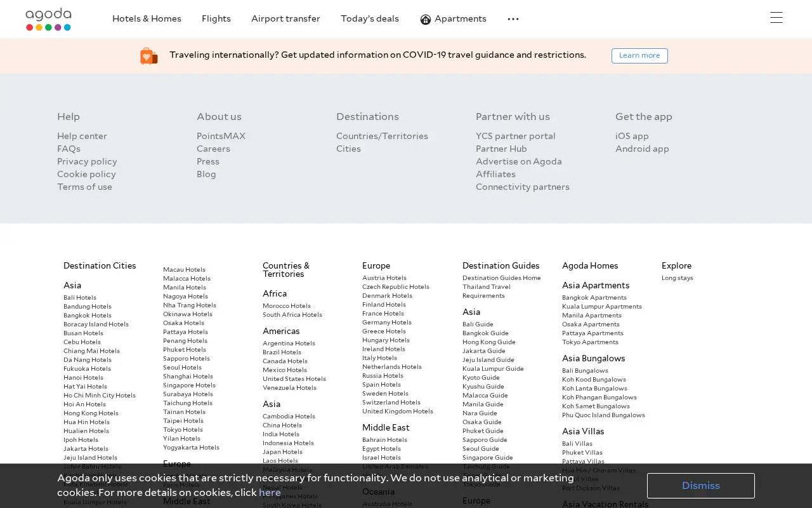Select France Hotels
Viewport: 812px width, 508px height.
[383, 313]
